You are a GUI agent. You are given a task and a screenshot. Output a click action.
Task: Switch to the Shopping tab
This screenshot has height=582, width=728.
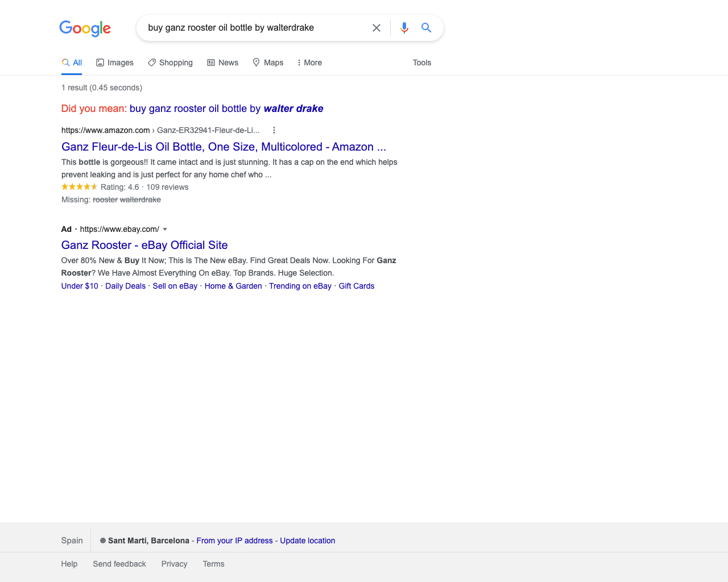170,63
